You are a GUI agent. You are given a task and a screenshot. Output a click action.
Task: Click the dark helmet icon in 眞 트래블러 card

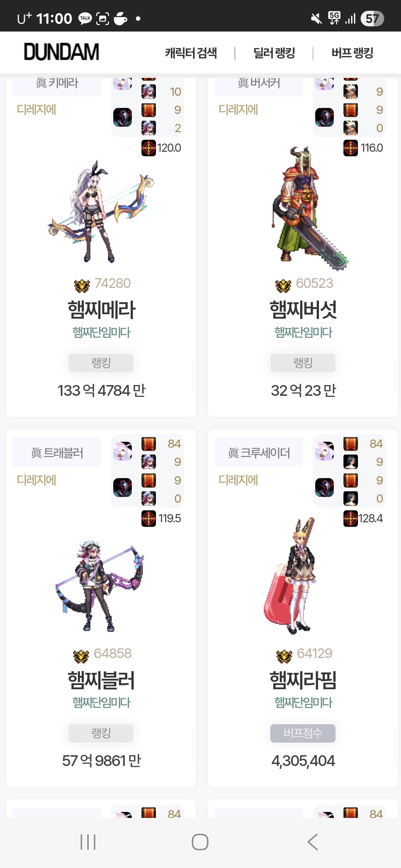(123, 487)
